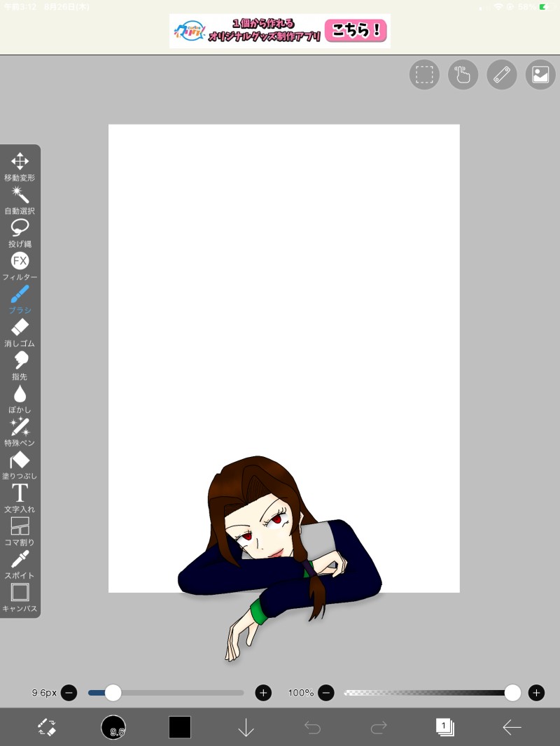Increase opacity with plus button
The height and width of the screenshot is (746, 560).
(x=537, y=693)
